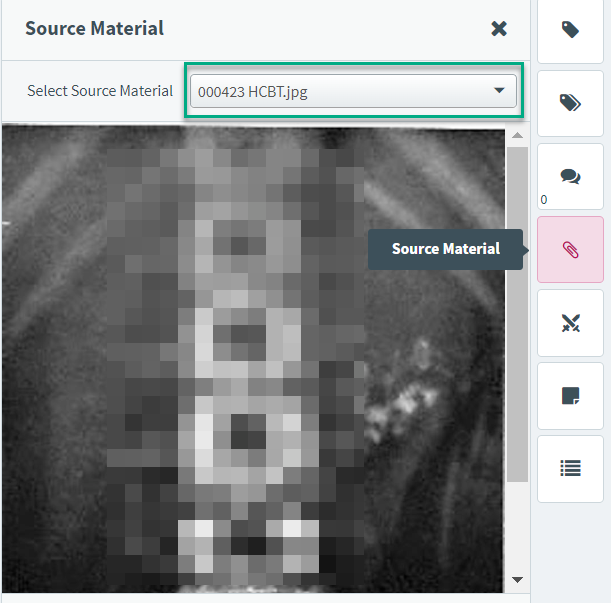Open the single tag panel icon
This screenshot has width=611, height=603.
pyautogui.click(x=570, y=30)
